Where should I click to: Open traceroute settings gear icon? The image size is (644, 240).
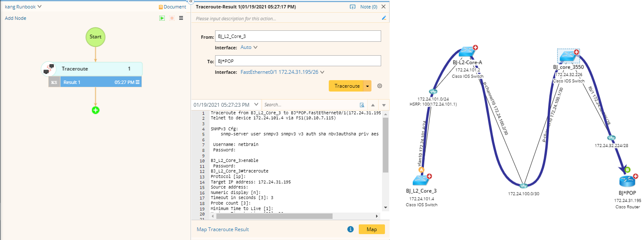point(379,86)
